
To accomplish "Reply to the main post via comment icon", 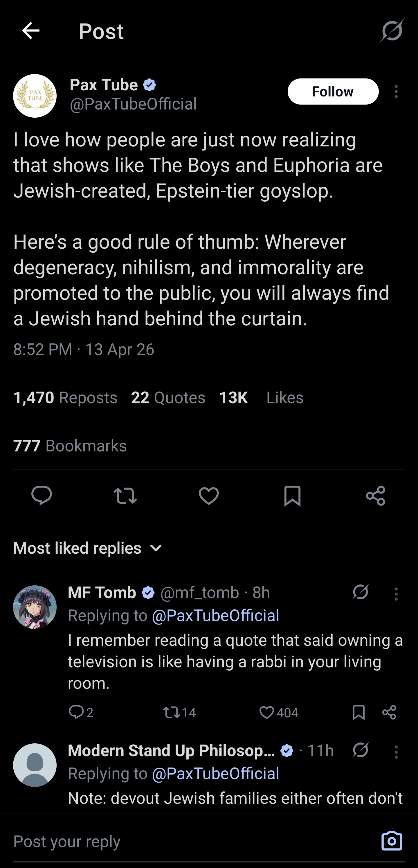I will [42, 496].
